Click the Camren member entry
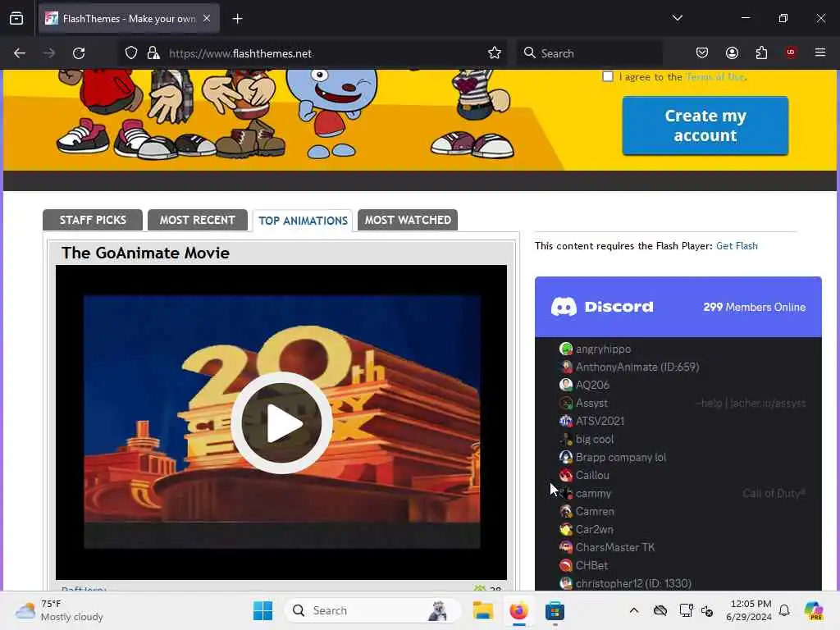This screenshot has height=630, width=840. 586,511
